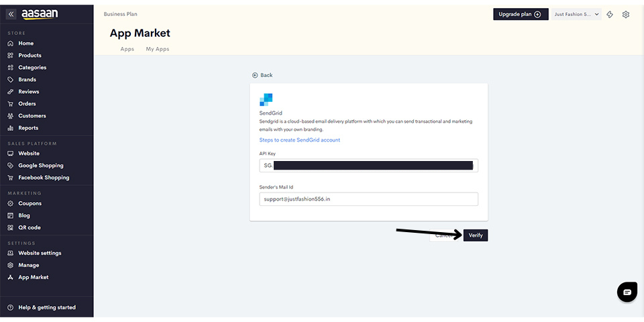644x322 pixels.
Task: Switch to the Apps tab
Action: pos(127,49)
